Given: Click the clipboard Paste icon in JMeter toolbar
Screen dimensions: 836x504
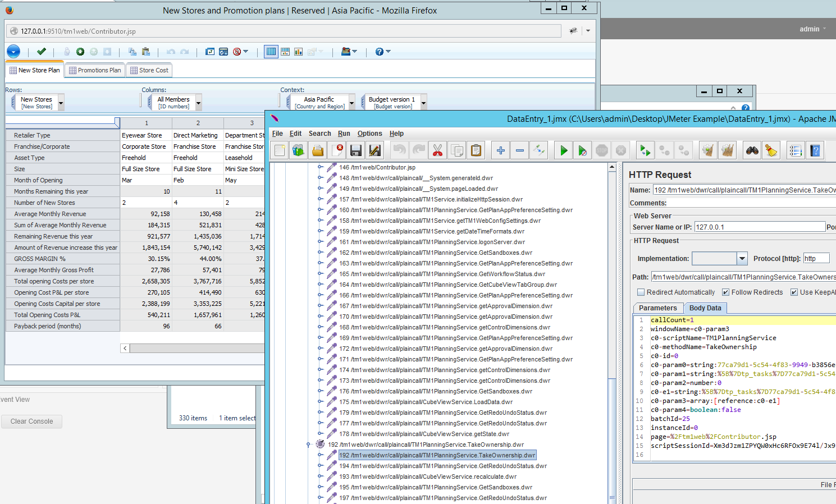Looking at the screenshot, I should (476, 150).
